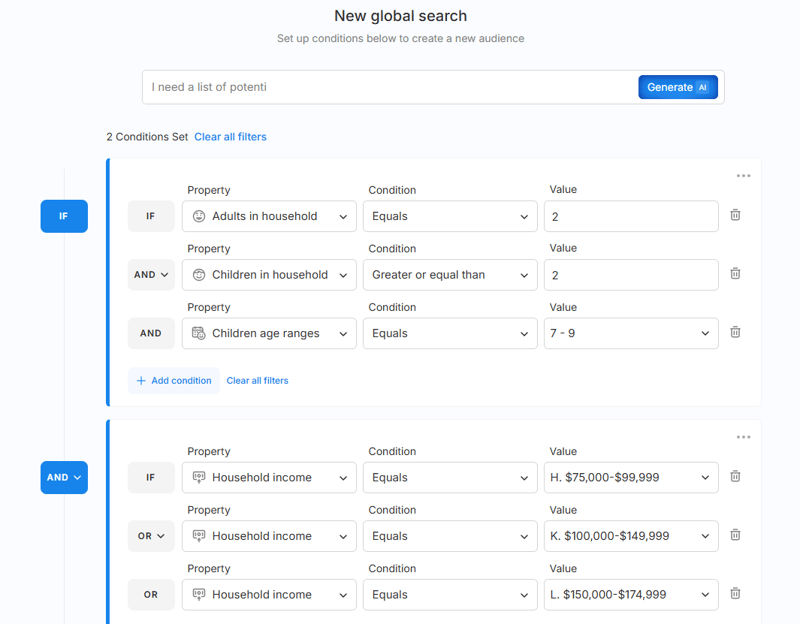Expand the Children age ranges property dropdown
This screenshot has height=624, width=800.
click(269, 333)
